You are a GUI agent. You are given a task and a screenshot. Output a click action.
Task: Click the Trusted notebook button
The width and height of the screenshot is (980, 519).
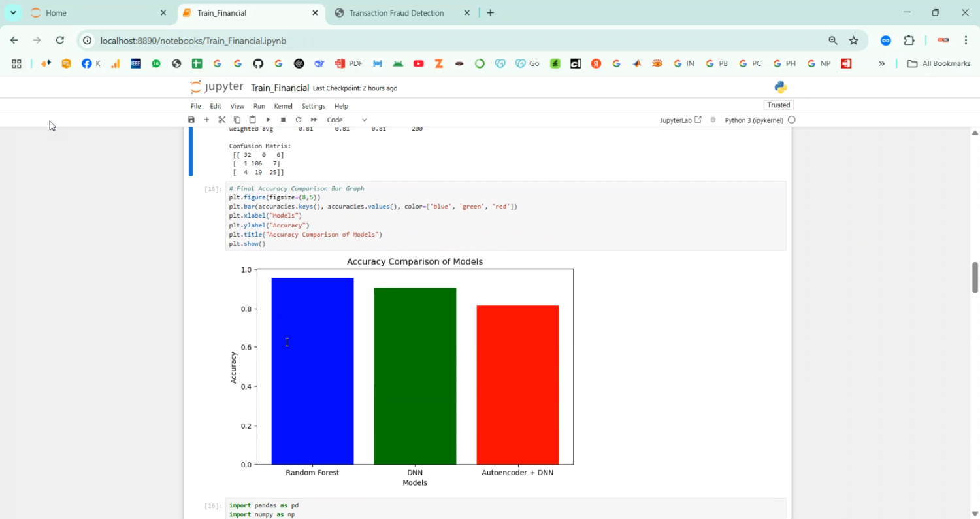click(778, 105)
